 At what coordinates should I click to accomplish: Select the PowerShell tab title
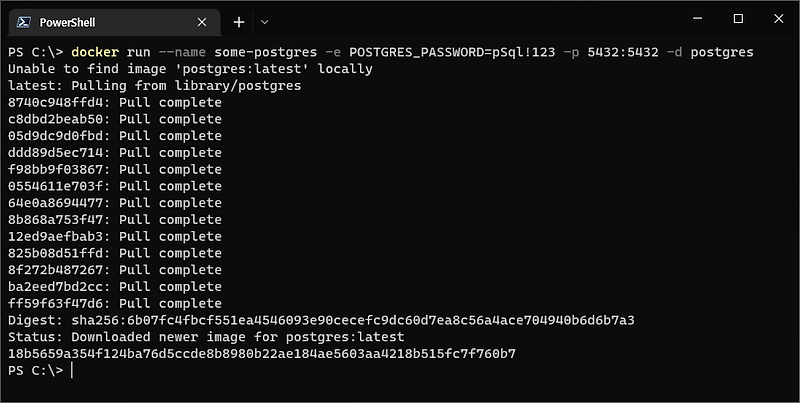[67, 22]
